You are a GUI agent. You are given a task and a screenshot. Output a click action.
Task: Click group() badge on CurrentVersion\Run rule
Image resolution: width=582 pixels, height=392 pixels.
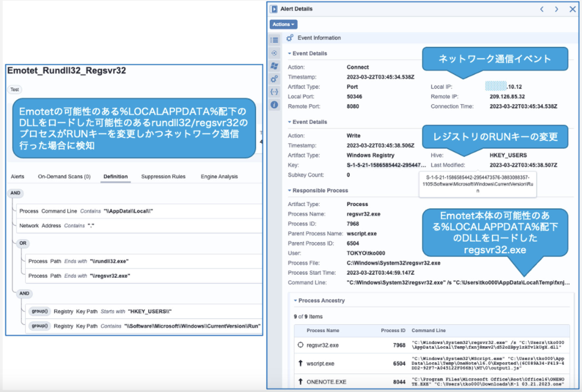(x=40, y=326)
